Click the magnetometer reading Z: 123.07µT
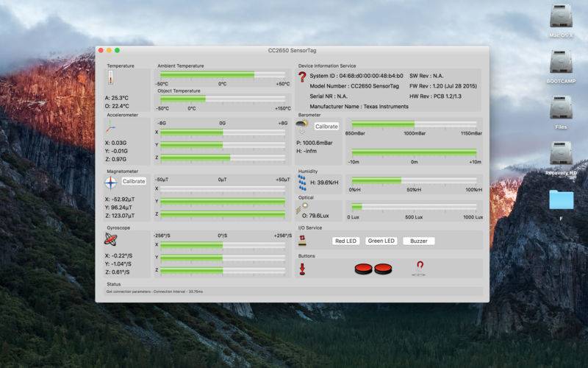 pyautogui.click(x=120, y=216)
